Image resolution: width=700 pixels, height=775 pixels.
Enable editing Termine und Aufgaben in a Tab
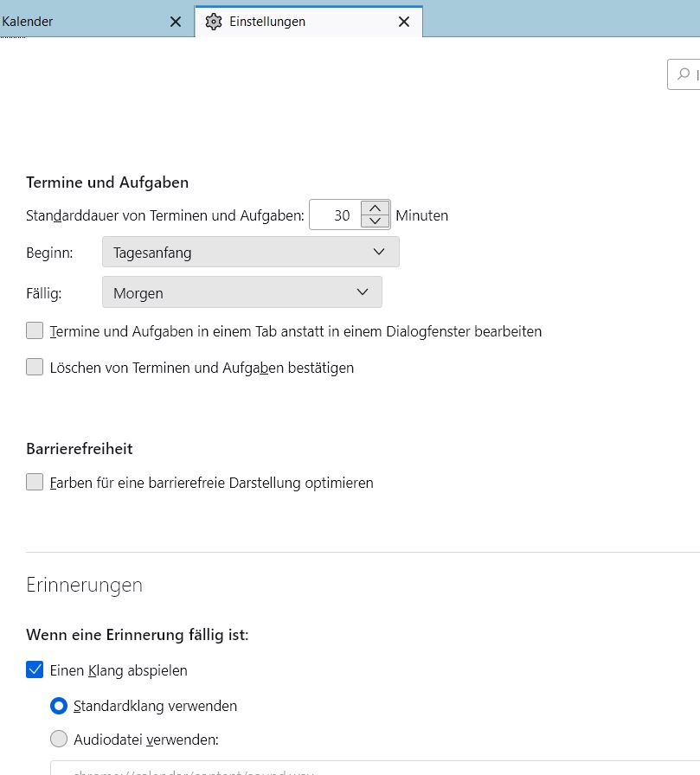coord(35,330)
